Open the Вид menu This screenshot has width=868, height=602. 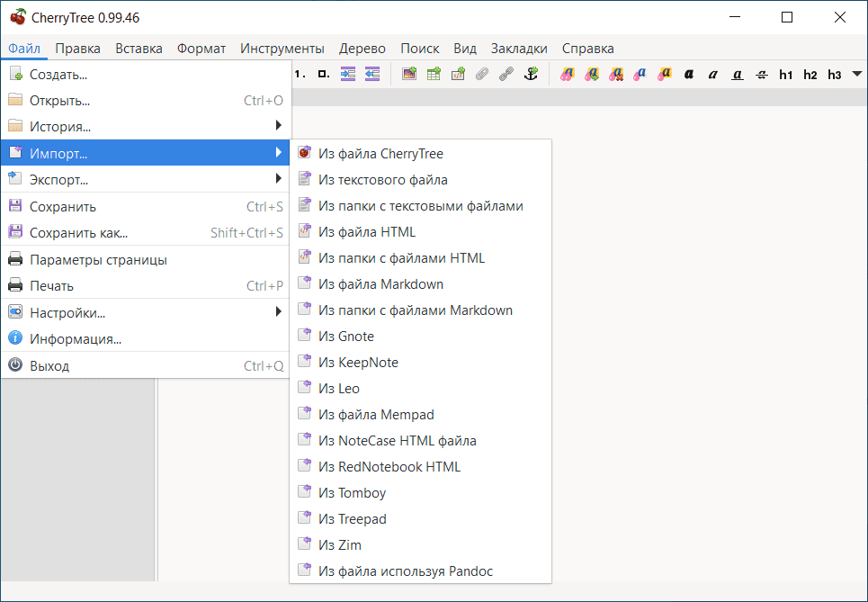coord(465,49)
